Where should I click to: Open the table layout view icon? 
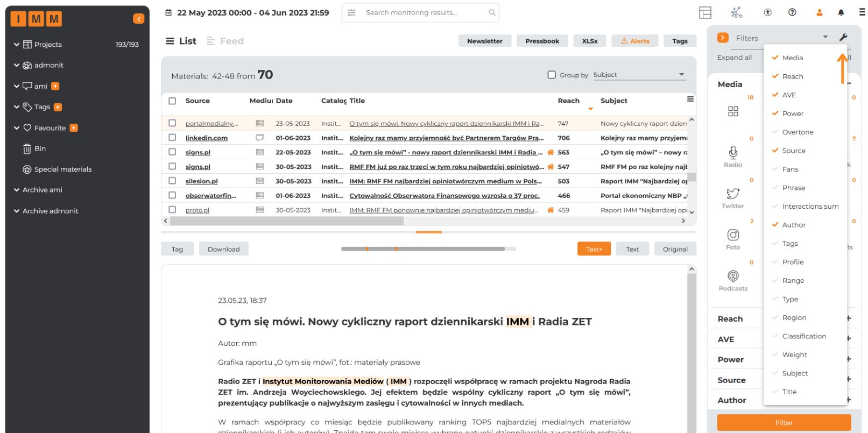tap(705, 12)
